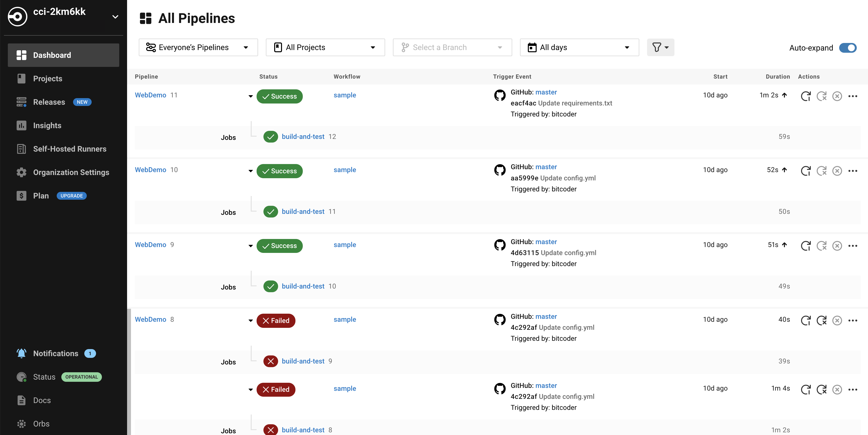The width and height of the screenshot is (868, 435).
Task: Collapse the WebDemo 8 first workflow arrow
Action: click(x=250, y=321)
